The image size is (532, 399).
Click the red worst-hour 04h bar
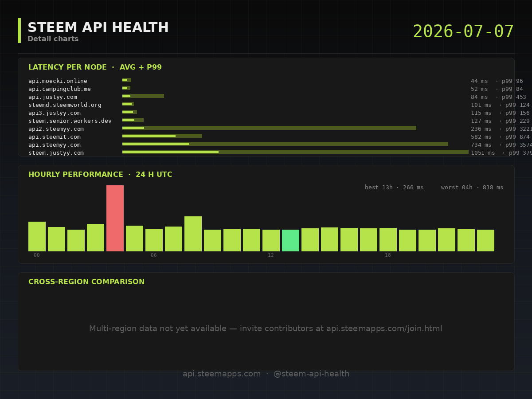point(115,218)
